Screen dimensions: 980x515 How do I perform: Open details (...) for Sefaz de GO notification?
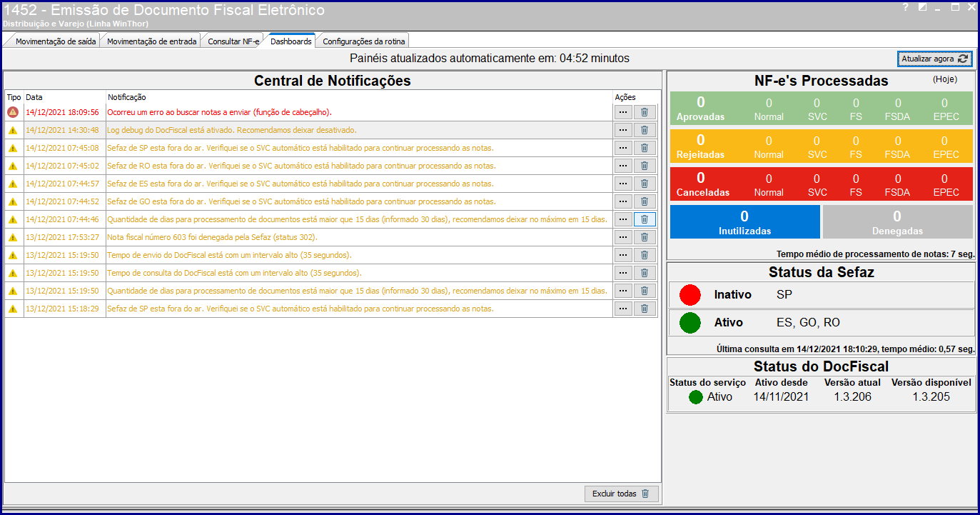623,201
